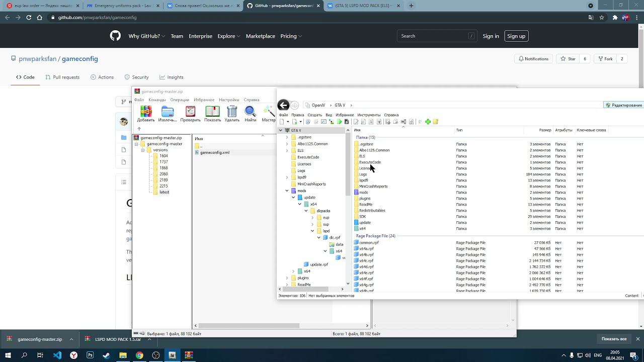
Task: Click the browser address bar URL
Action: pos(97,17)
